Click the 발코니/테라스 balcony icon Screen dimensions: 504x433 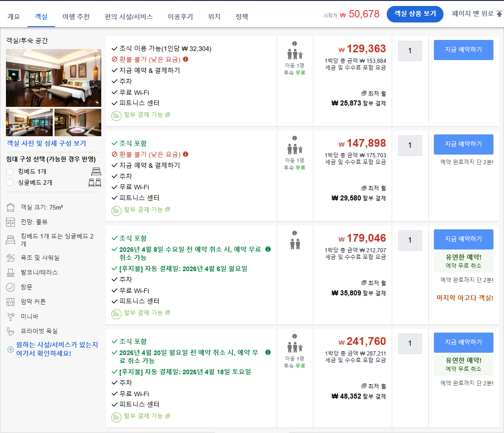click(x=11, y=272)
